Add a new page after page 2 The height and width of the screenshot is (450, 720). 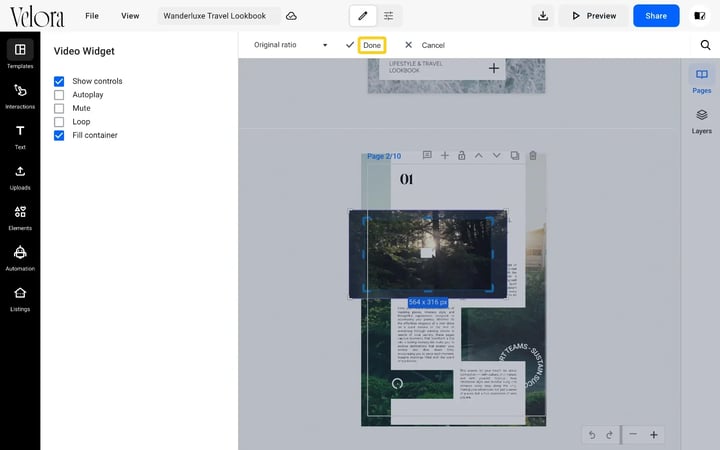[x=444, y=156]
